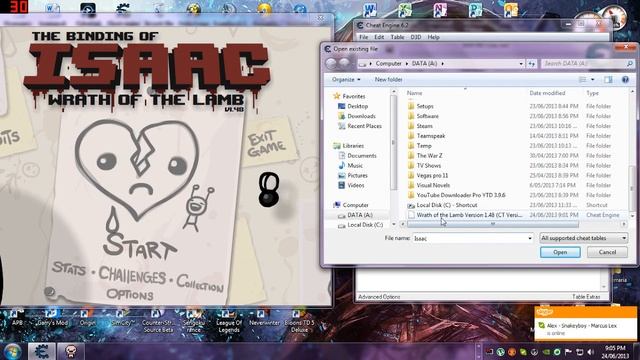The height and width of the screenshot is (360, 640).
Task: Click Advanced Options in Cheat Engine
Action: pyautogui.click(x=379, y=297)
